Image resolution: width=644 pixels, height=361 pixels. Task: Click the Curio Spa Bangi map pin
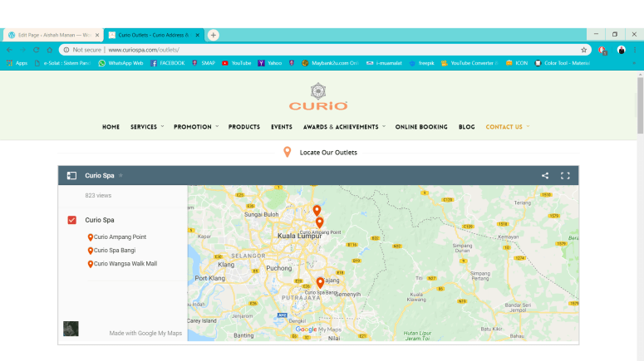click(x=320, y=283)
